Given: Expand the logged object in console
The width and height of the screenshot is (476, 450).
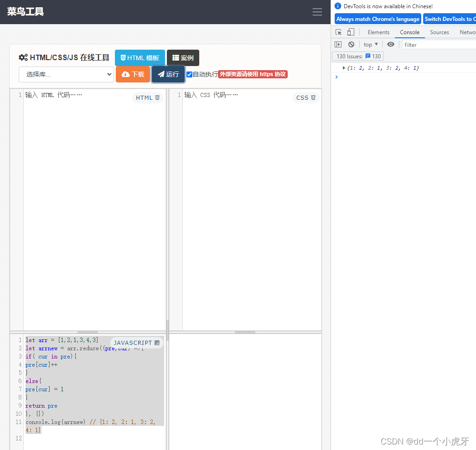Looking at the screenshot, I should tap(344, 68).
